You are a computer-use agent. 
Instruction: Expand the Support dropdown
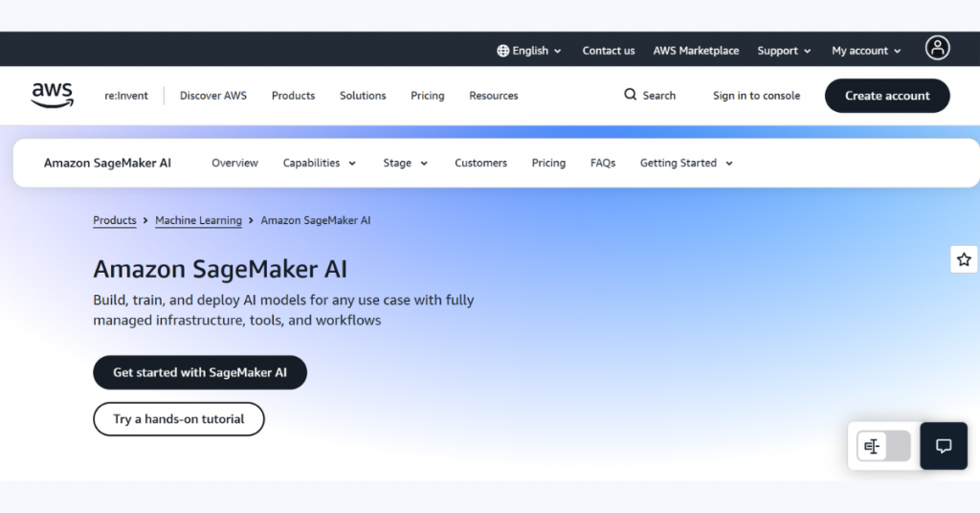pyautogui.click(x=784, y=51)
